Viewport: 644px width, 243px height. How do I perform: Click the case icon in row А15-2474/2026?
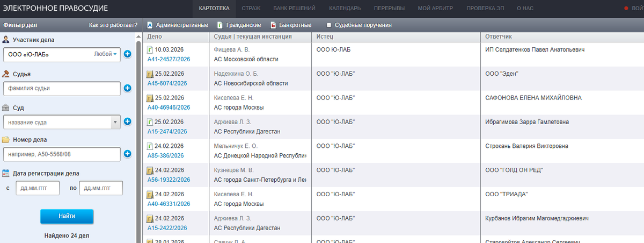pos(150,123)
